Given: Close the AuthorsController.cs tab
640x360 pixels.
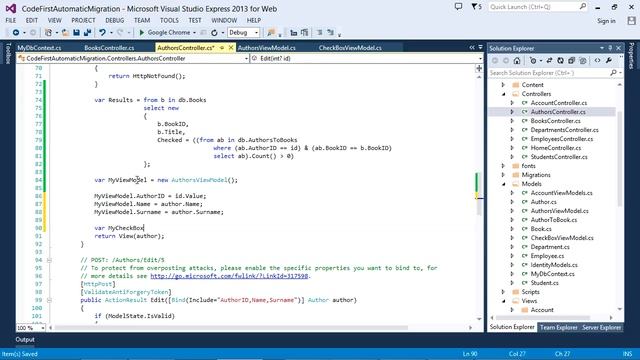Looking at the screenshot, I should (231, 48).
